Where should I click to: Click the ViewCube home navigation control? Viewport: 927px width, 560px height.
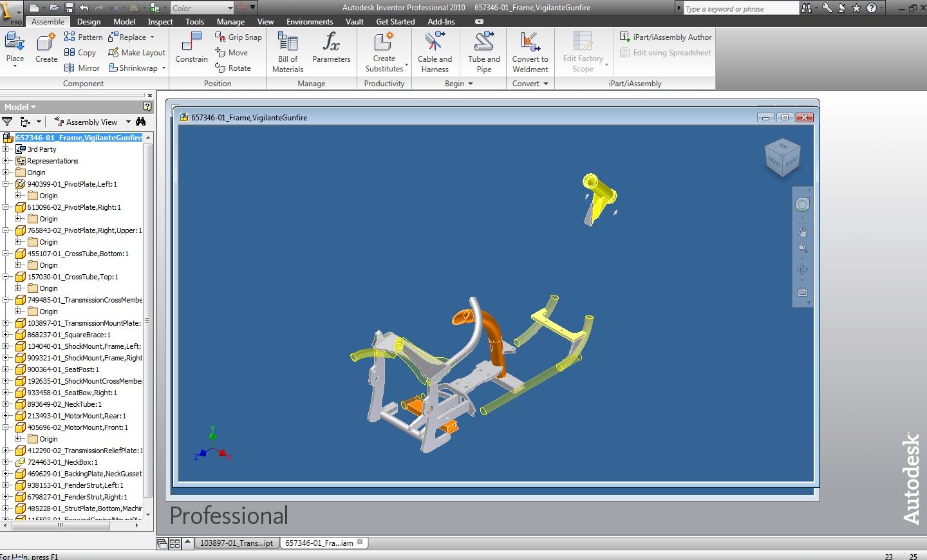[x=782, y=156]
